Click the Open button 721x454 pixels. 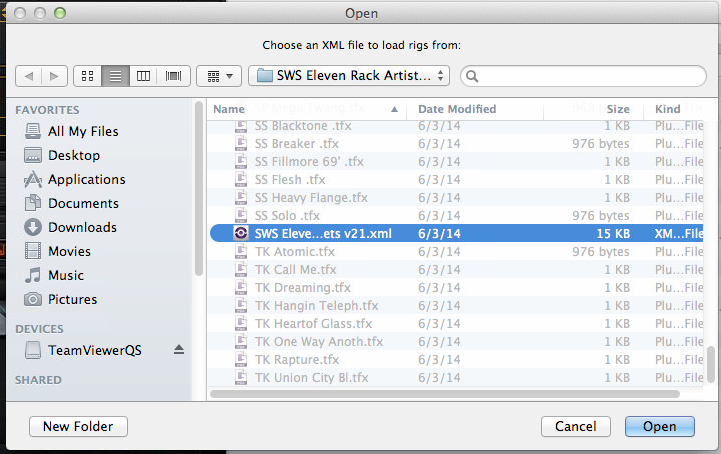coord(659,426)
